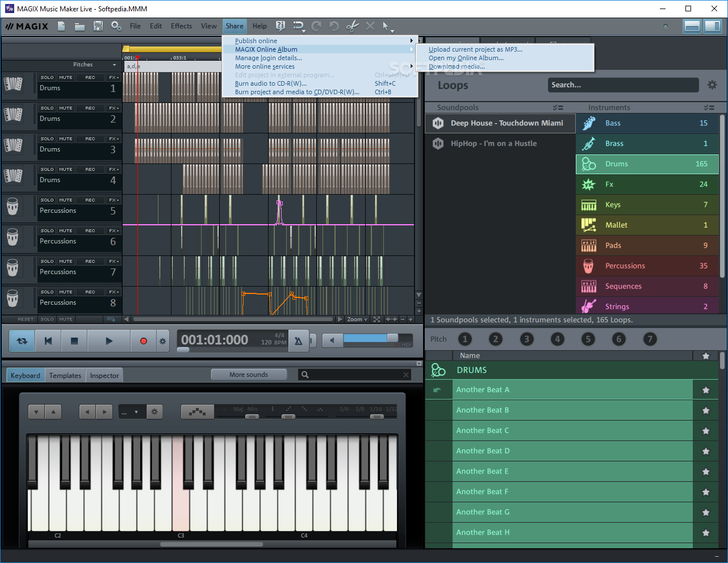Click the delete X icon in top toolbar
This screenshot has height=563, width=728.
(370, 26)
